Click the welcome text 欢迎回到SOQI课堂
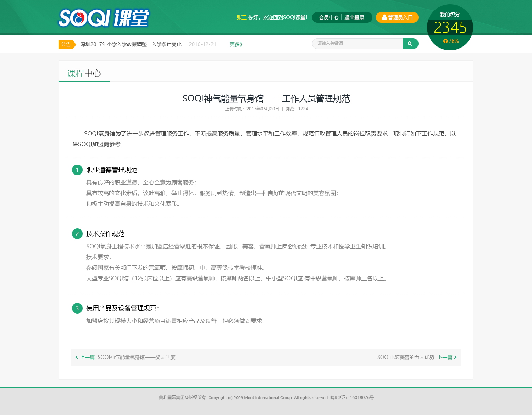Viewport: 532px width, 415px height. point(285,17)
